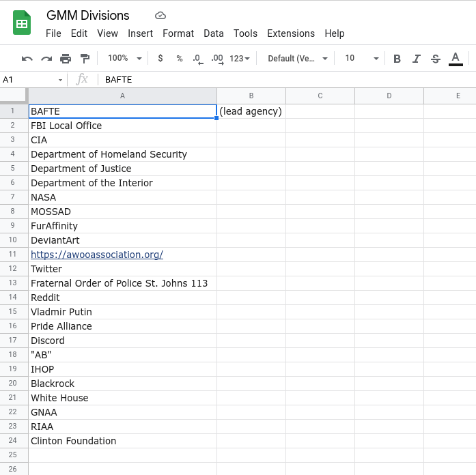Check the cloud save status icon
The image size is (476, 475).
(160, 16)
